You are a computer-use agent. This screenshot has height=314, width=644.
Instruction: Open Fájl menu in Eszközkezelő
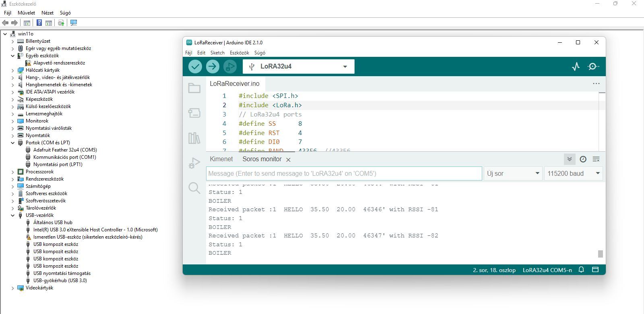point(8,13)
